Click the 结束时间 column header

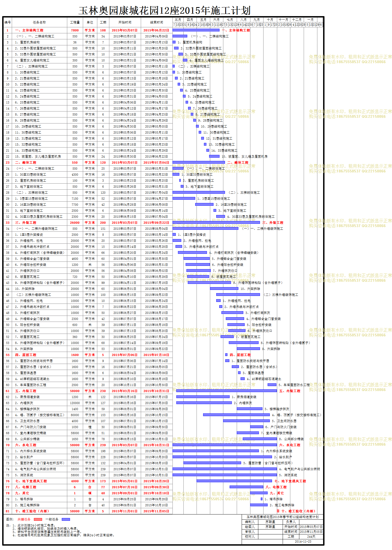[157, 22]
